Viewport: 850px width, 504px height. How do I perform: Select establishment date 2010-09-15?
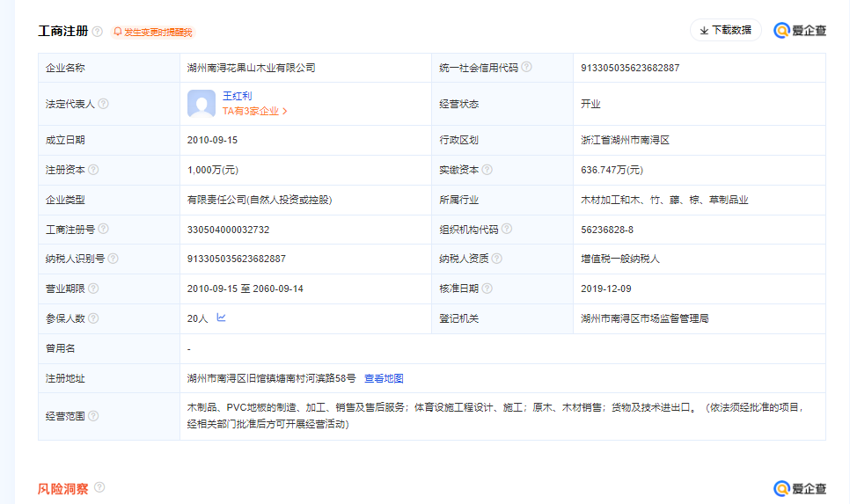[x=212, y=140]
